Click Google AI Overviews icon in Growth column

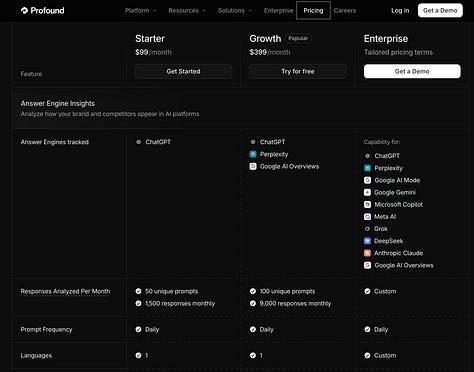253,166
